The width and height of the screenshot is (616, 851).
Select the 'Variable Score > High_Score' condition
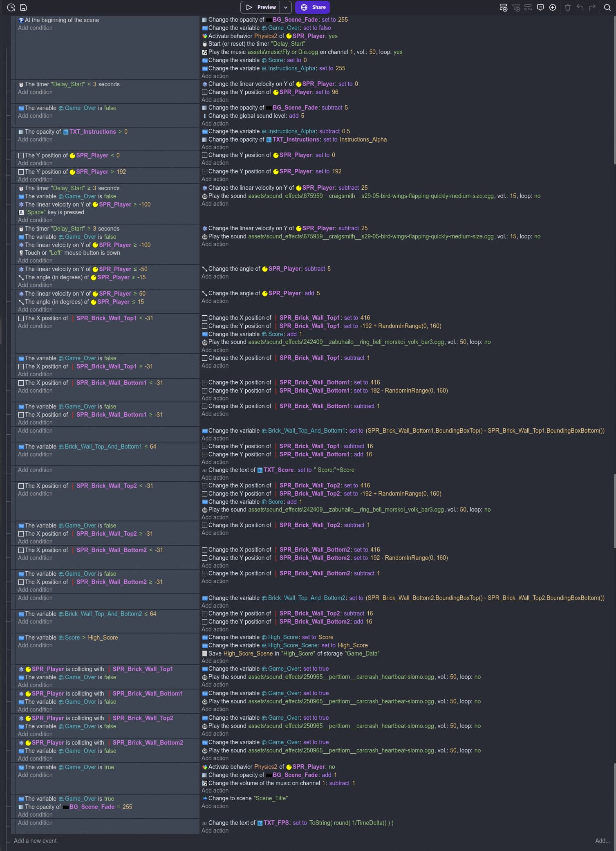coord(68,638)
